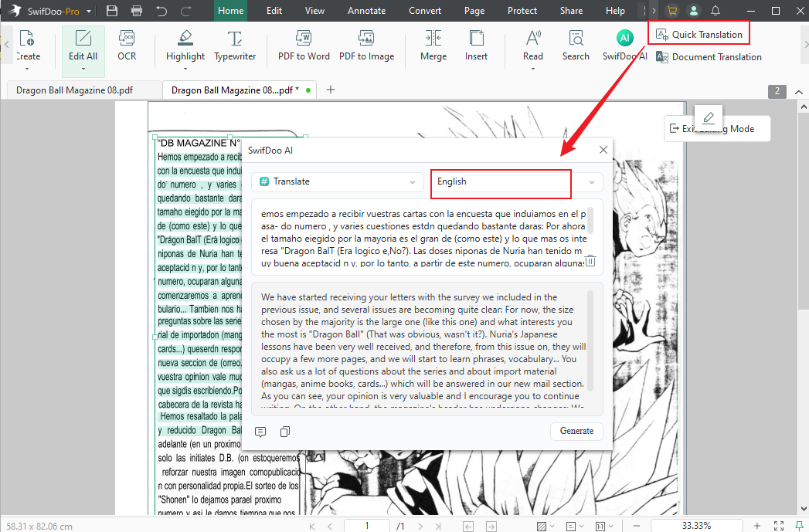Select the Dragon Ball Magazine 08.pdf tab
809x532 pixels.
tap(75, 90)
